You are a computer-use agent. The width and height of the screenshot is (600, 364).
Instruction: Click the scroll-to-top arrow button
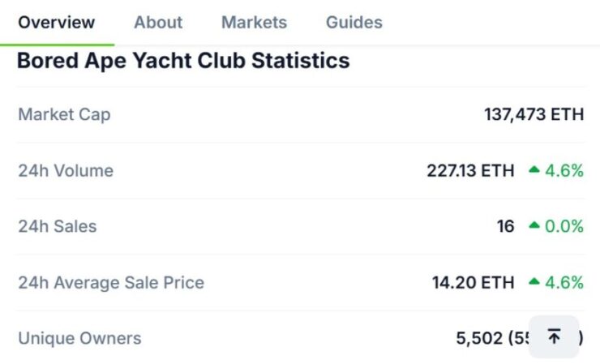point(554,336)
